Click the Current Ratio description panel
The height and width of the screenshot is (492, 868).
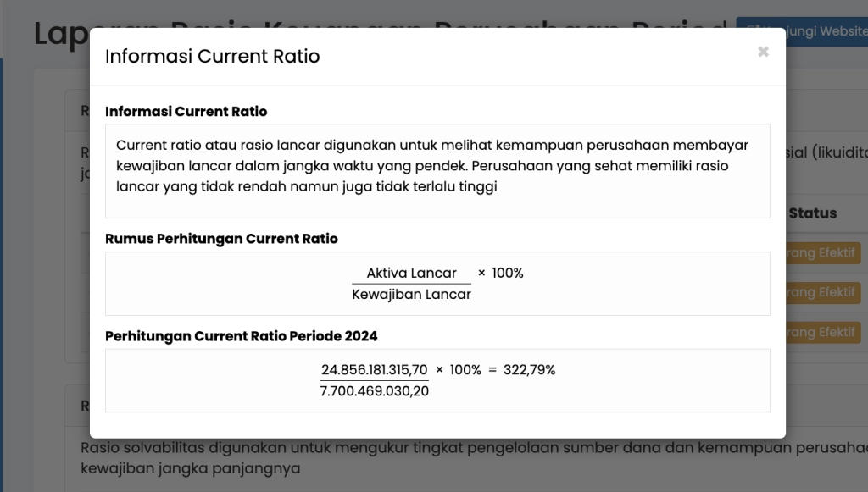pos(437,170)
